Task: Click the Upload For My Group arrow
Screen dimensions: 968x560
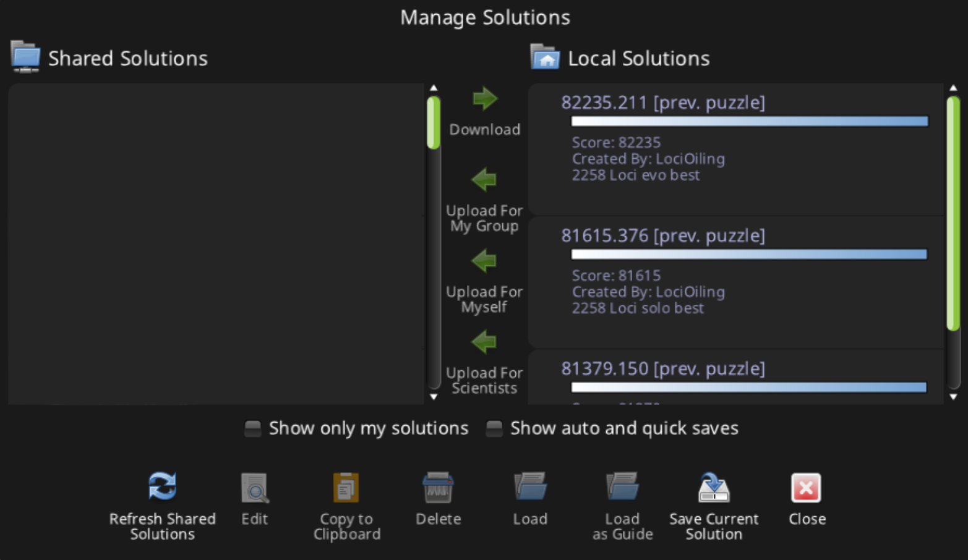Action: click(484, 180)
